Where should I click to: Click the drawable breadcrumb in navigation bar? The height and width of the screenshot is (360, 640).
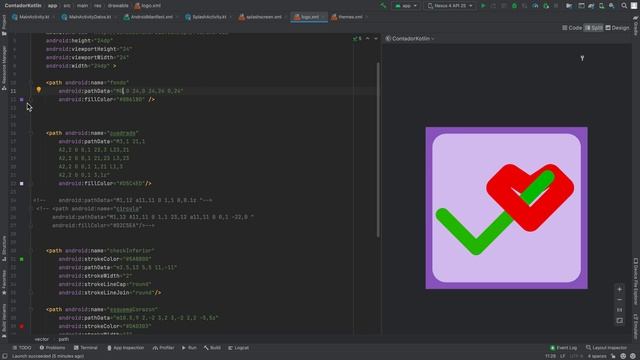point(118,6)
